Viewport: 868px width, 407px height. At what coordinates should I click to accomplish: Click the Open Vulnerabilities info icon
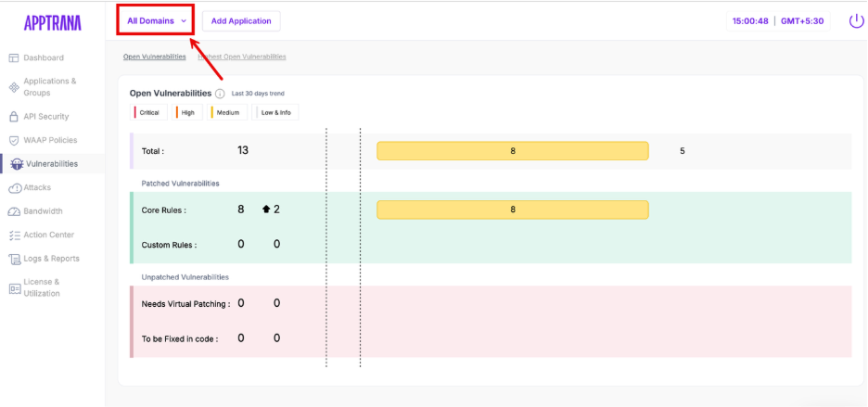coord(220,94)
